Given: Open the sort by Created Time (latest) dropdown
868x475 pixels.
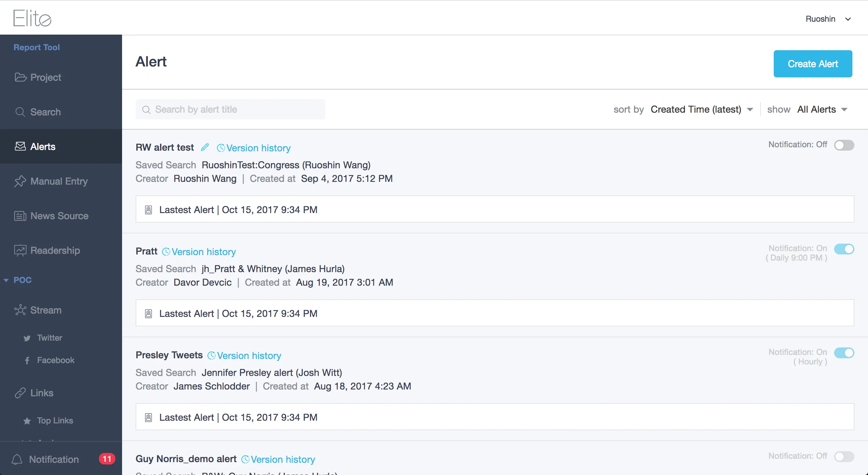Looking at the screenshot, I should (702, 109).
